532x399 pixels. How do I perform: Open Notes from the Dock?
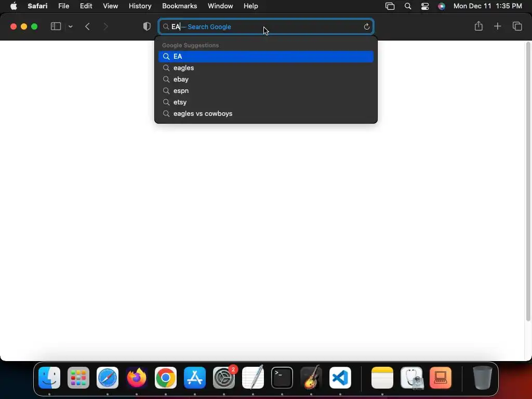click(382, 378)
